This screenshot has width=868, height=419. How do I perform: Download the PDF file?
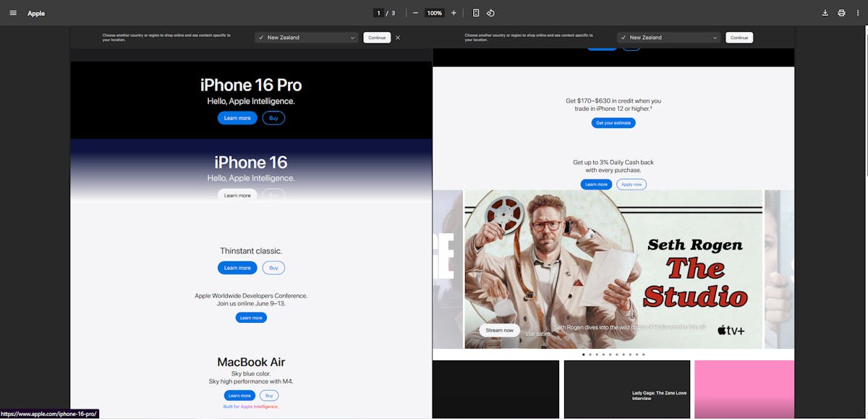(825, 13)
